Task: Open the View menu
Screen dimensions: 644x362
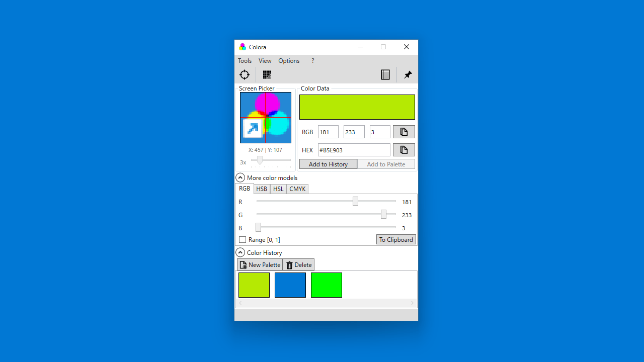Action: [265, 61]
